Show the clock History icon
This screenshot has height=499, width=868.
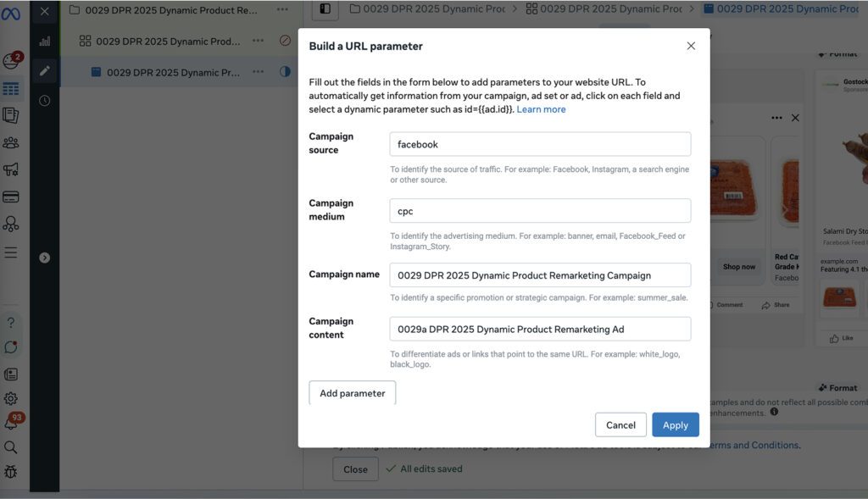click(x=44, y=100)
